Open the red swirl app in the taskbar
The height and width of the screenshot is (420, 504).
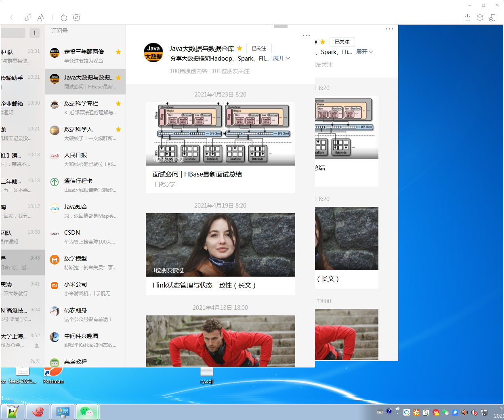tap(38, 412)
